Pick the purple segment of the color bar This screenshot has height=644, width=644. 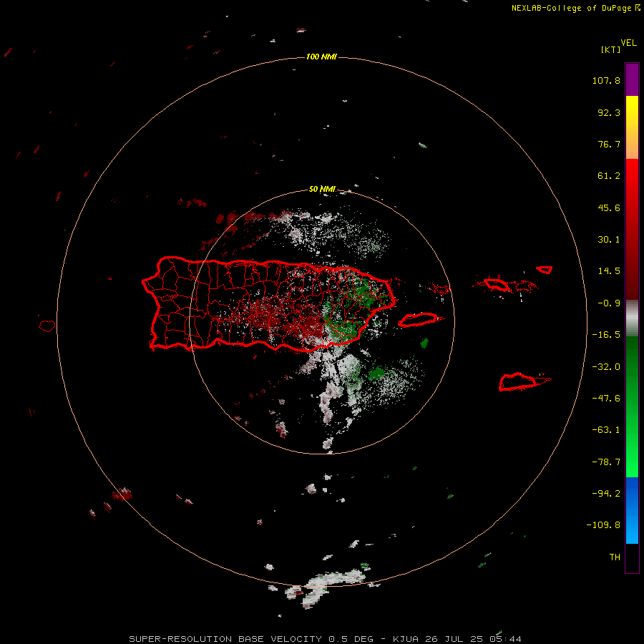[632, 79]
